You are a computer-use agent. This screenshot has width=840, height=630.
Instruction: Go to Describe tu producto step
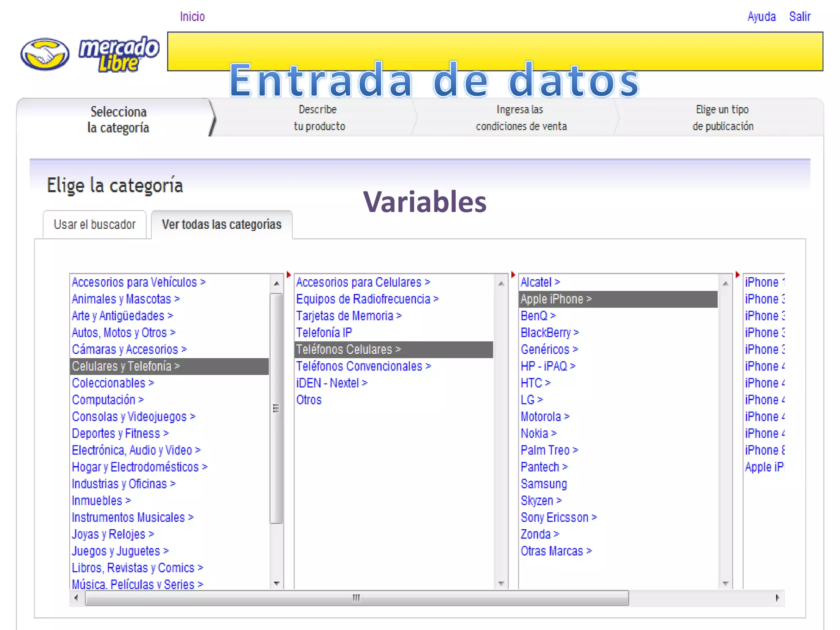point(319,118)
